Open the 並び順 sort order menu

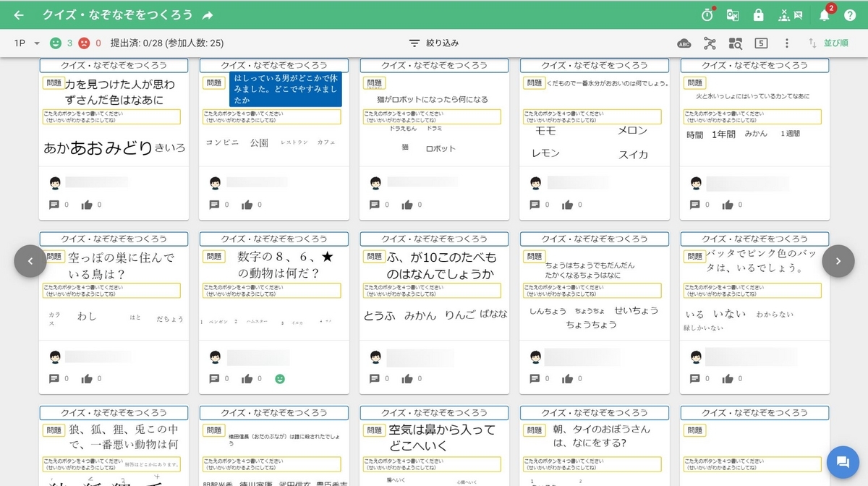tap(829, 43)
